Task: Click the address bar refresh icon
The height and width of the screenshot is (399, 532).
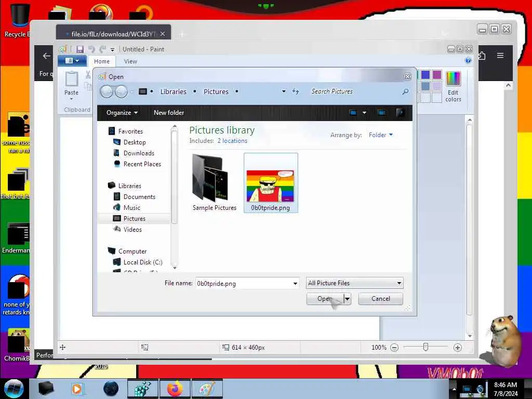Action: 296,91
